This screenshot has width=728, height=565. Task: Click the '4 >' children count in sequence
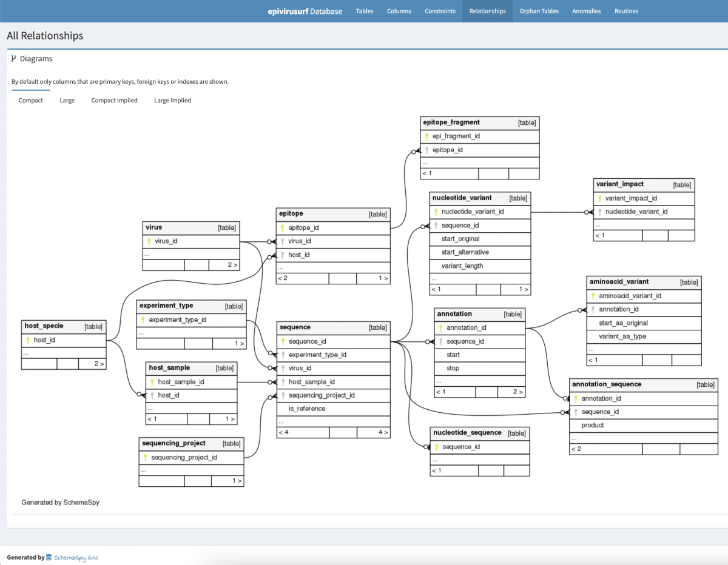point(373,433)
